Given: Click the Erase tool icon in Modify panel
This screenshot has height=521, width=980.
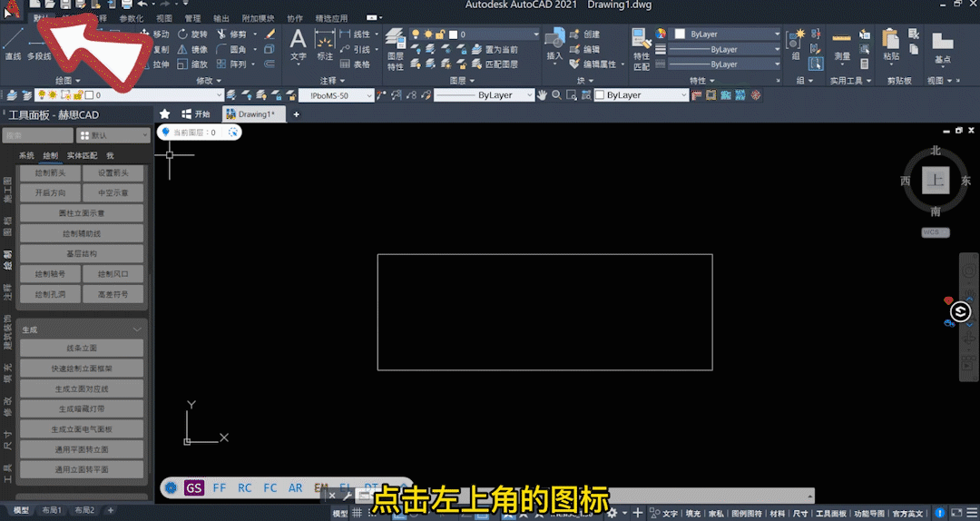Looking at the screenshot, I should (x=270, y=34).
